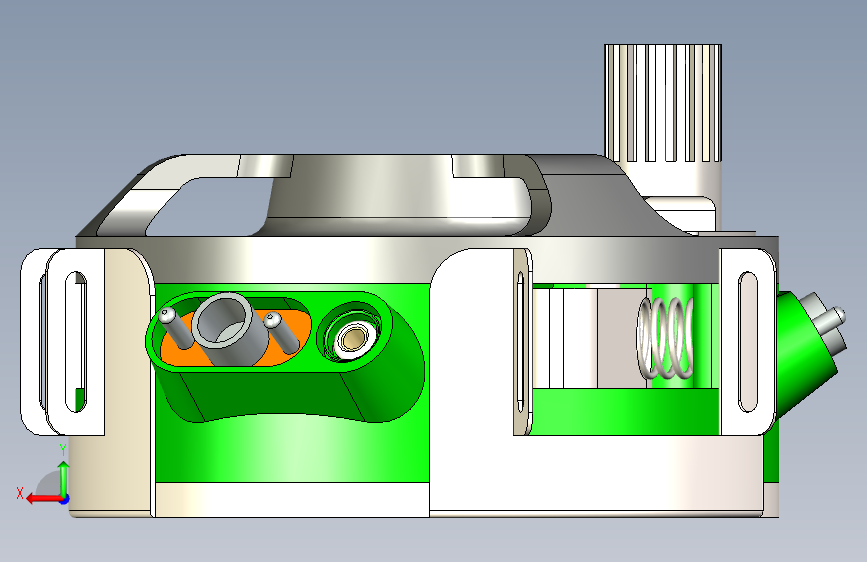Click the 'Y' axis label
867x562 pixels.
click(63, 450)
